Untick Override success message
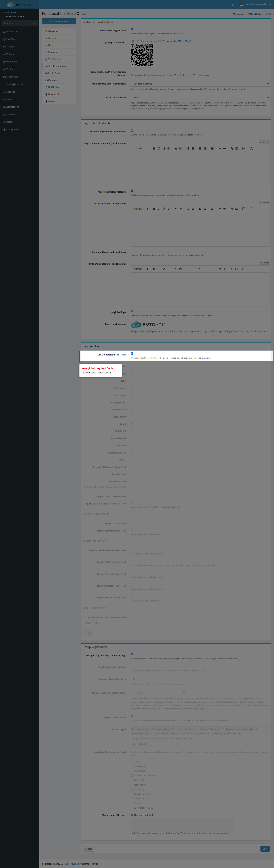The image size is (274, 868). click(x=132, y=191)
